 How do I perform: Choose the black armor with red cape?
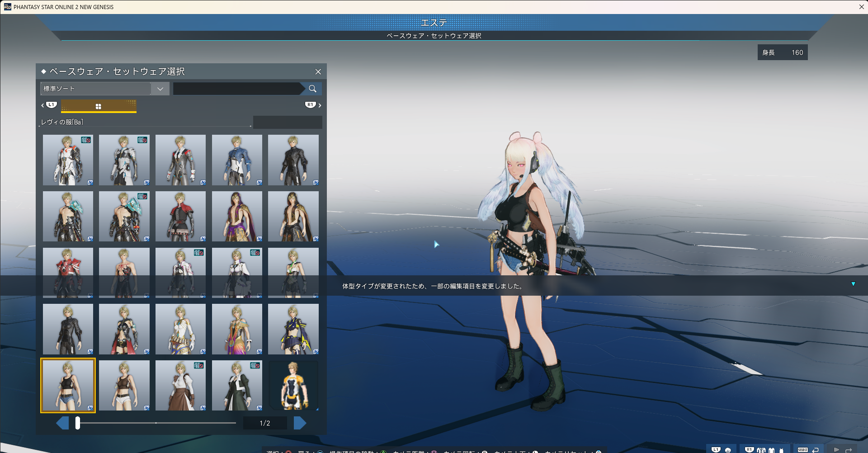tap(124, 329)
